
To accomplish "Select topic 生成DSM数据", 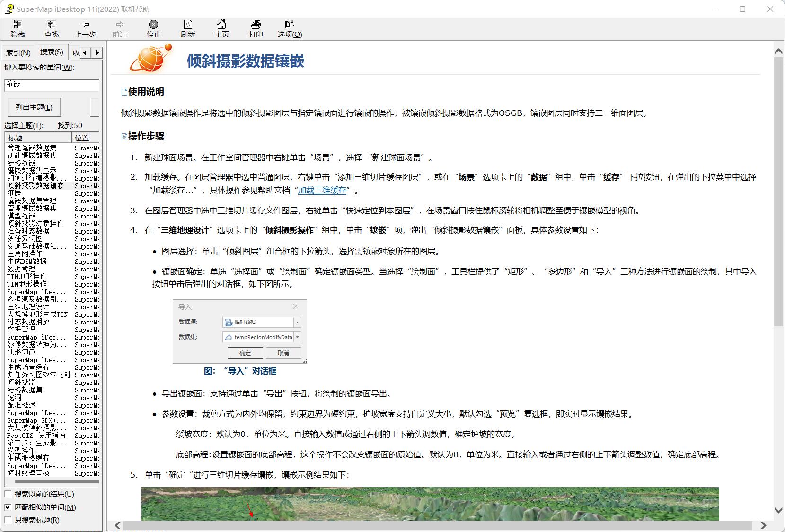I will tap(27, 262).
